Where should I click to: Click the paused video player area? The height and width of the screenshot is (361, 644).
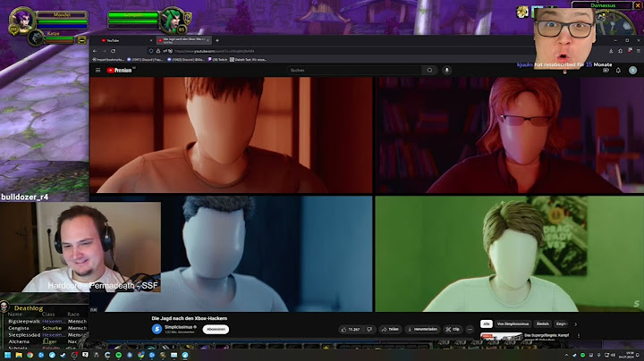(x=367, y=194)
